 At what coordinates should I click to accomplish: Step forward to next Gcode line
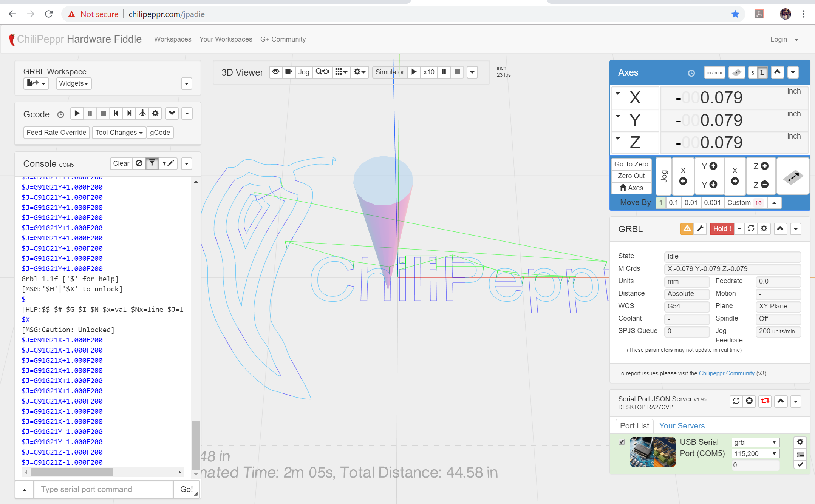pos(129,113)
